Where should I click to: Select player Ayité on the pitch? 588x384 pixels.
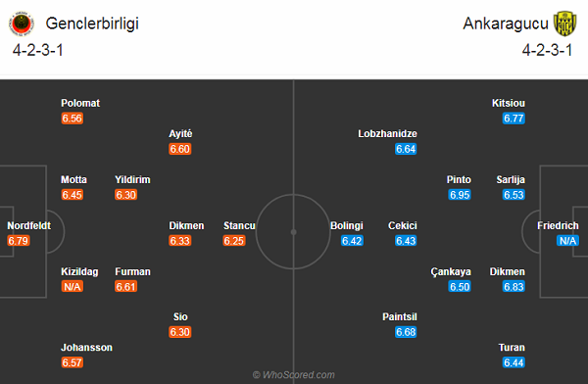[180, 134]
